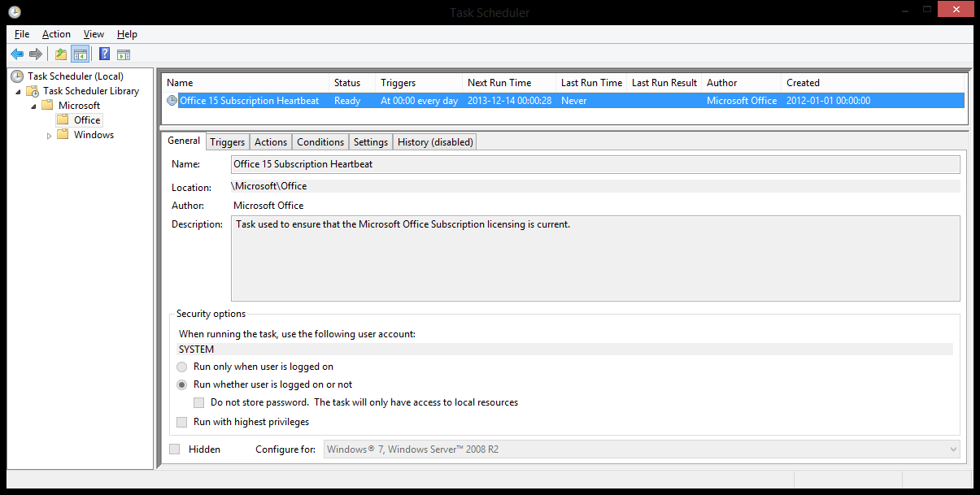Image resolution: width=980 pixels, height=495 pixels.
Task: Sort by the Author column header
Action: 742,83
